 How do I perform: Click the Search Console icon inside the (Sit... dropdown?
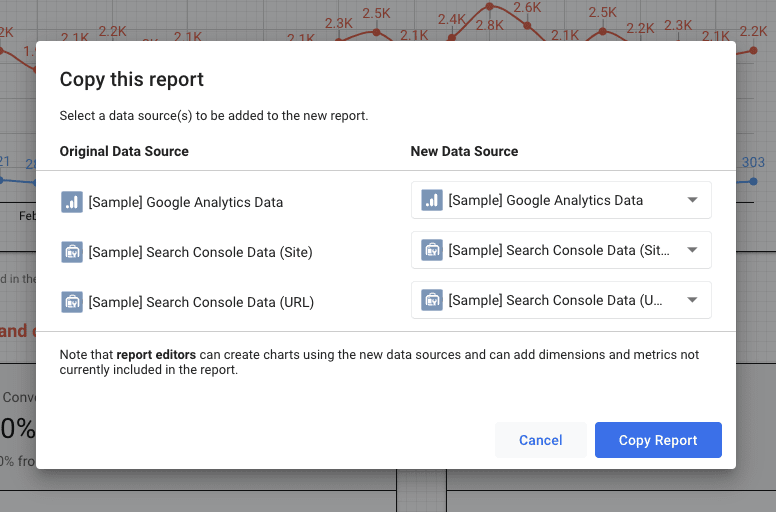pyautogui.click(x=432, y=250)
